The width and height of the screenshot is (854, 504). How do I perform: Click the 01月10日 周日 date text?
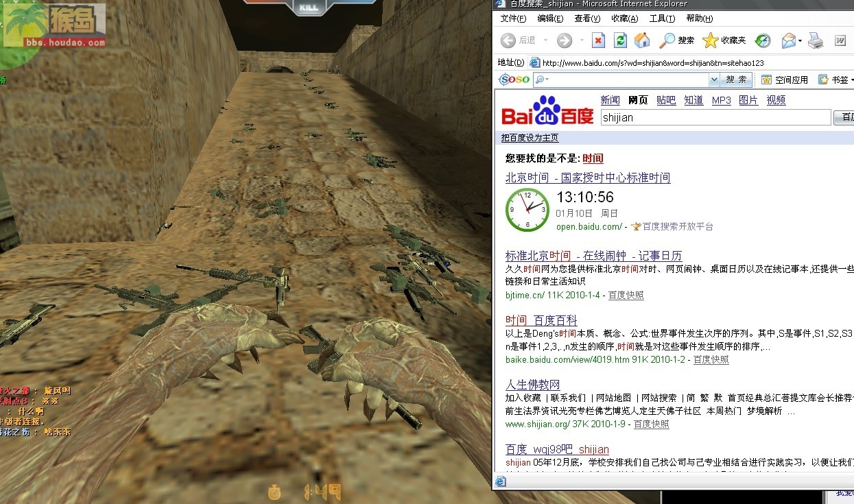tap(586, 213)
